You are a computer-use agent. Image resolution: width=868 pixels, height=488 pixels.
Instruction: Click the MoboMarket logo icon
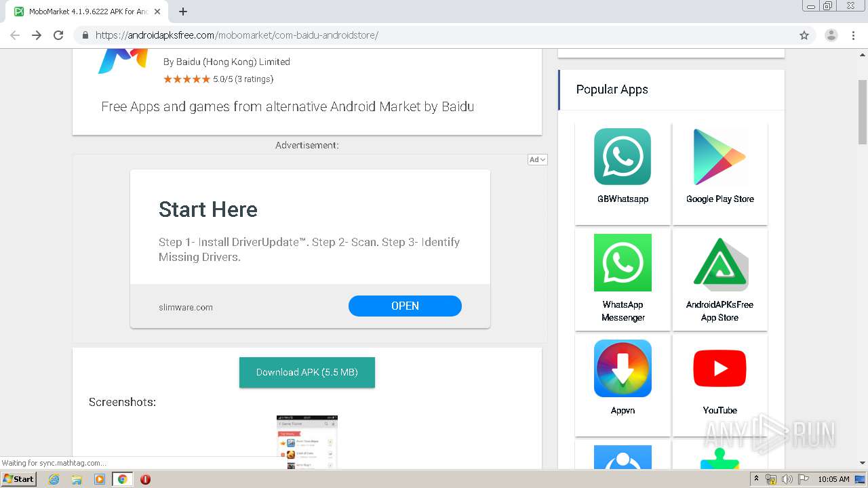[x=123, y=60]
